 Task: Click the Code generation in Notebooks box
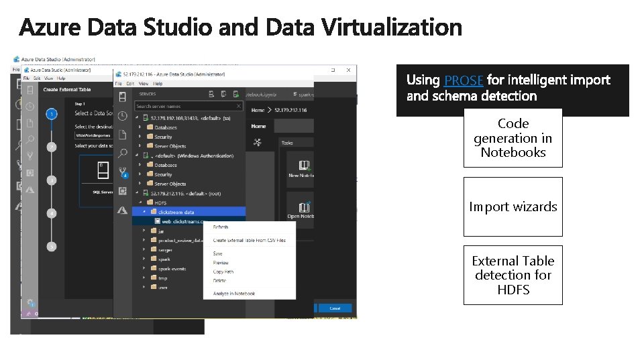(x=513, y=138)
